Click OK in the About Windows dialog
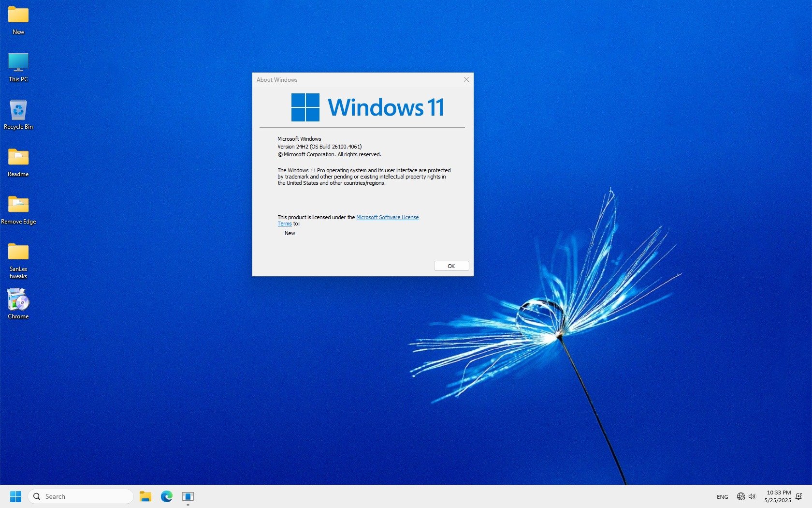Screen dimensions: 812x508 click(451, 266)
